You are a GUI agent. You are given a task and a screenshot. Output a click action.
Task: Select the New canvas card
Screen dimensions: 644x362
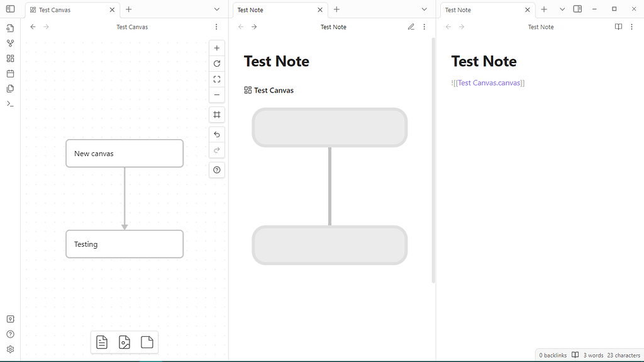(125, 154)
